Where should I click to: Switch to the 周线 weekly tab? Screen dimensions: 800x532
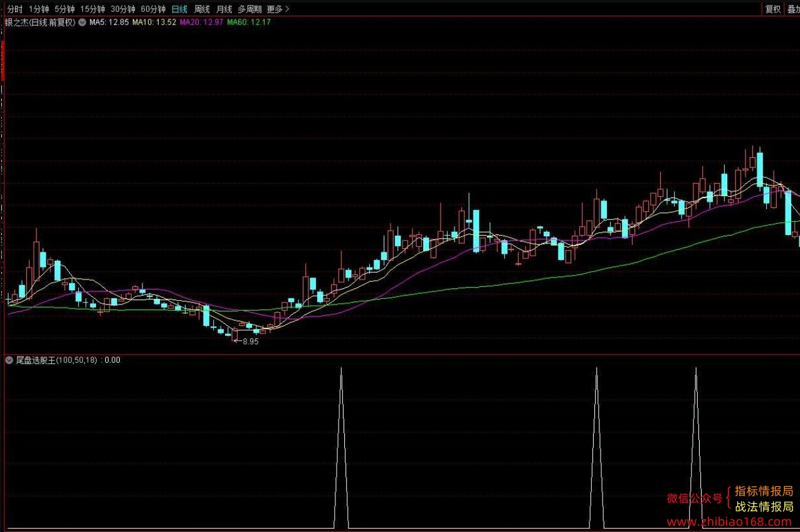(202, 9)
